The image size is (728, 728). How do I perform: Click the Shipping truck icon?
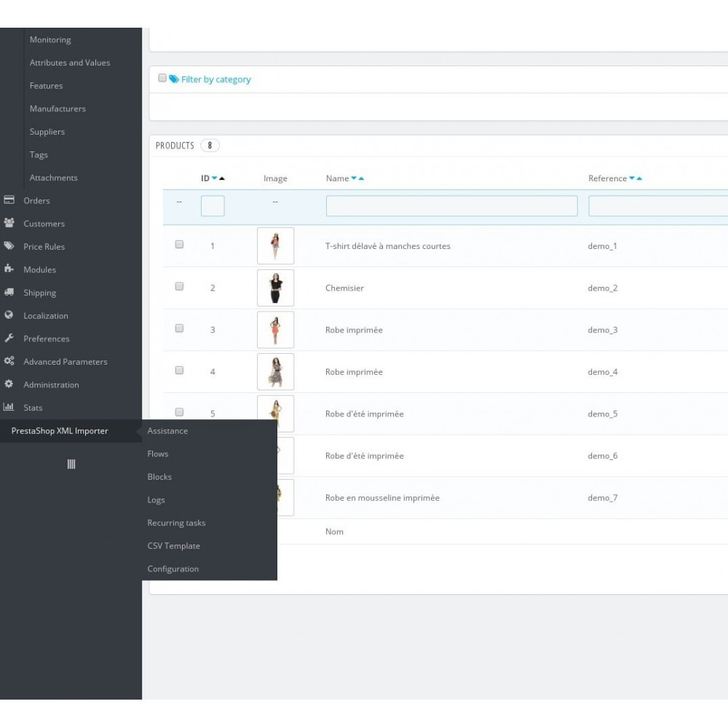9,292
